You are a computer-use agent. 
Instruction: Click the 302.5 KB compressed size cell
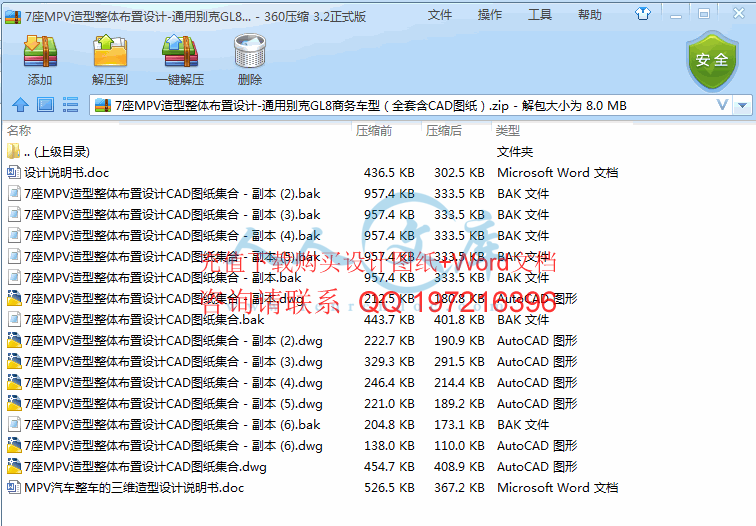[459, 173]
